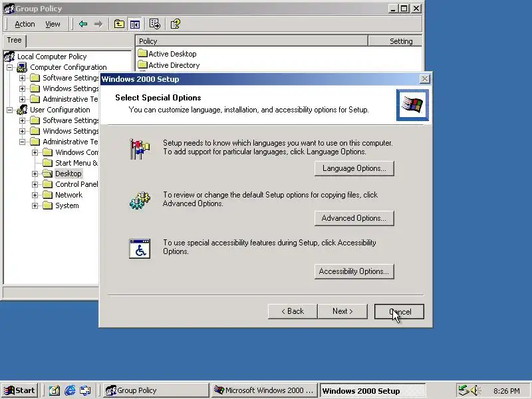The width and height of the screenshot is (532, 399).
Task: Select Network folder in tree
Action: tap(63, 195)
